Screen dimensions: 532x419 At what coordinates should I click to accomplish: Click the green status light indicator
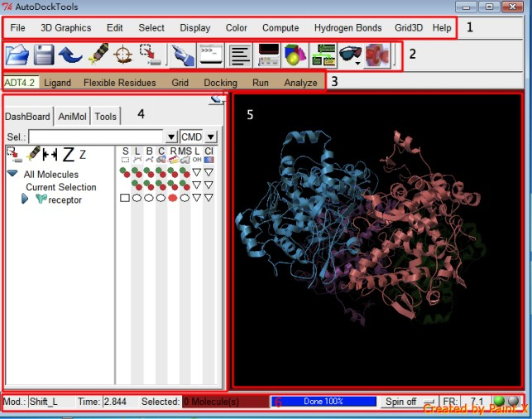[x=499, y=401]
